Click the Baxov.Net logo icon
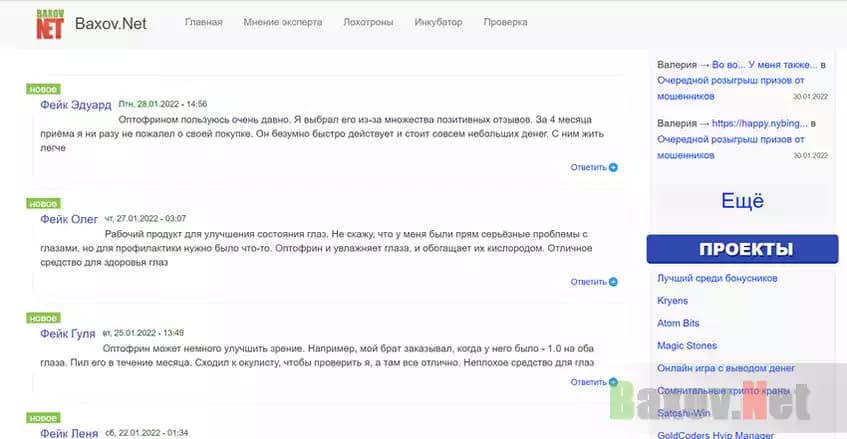The height and width of the screenshot is (439, 847). pos(51,24)
